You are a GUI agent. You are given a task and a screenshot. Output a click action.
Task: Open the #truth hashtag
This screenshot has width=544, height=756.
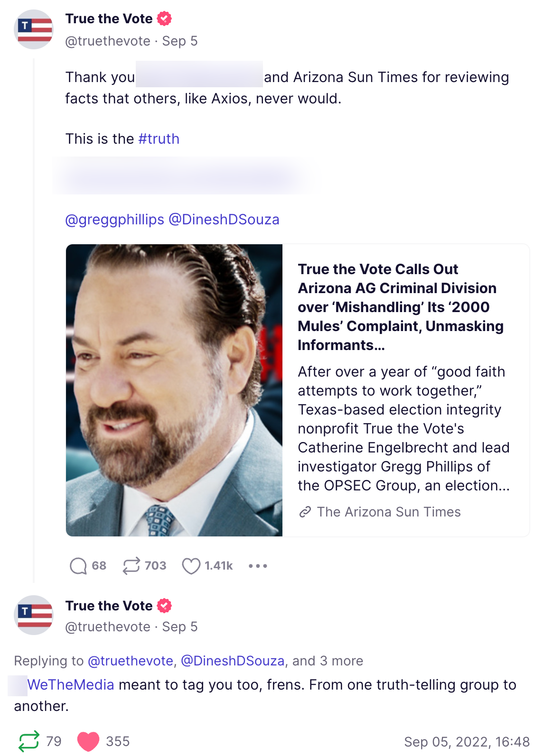click(x=159, y=139)
